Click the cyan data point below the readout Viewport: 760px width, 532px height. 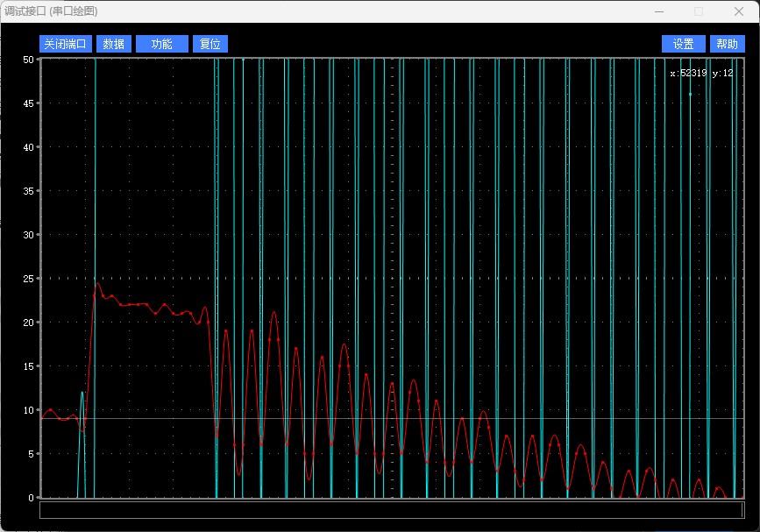click(690, 94)
